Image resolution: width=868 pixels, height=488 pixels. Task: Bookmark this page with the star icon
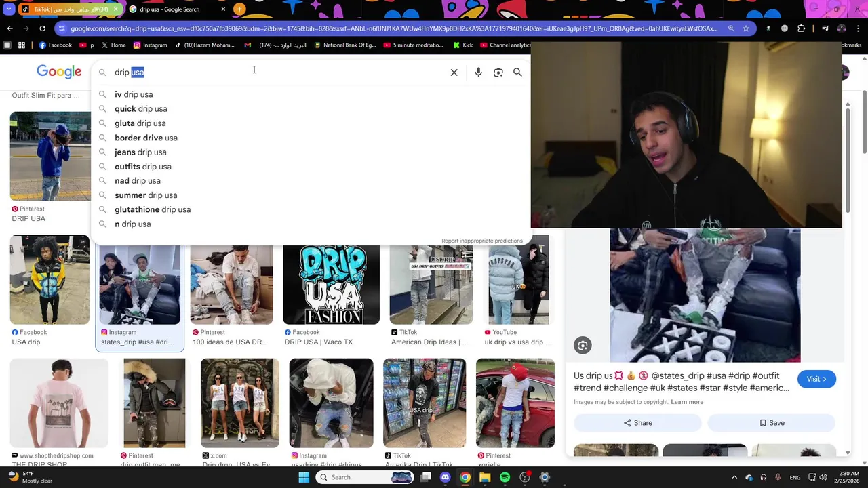(x=746, y=28)
